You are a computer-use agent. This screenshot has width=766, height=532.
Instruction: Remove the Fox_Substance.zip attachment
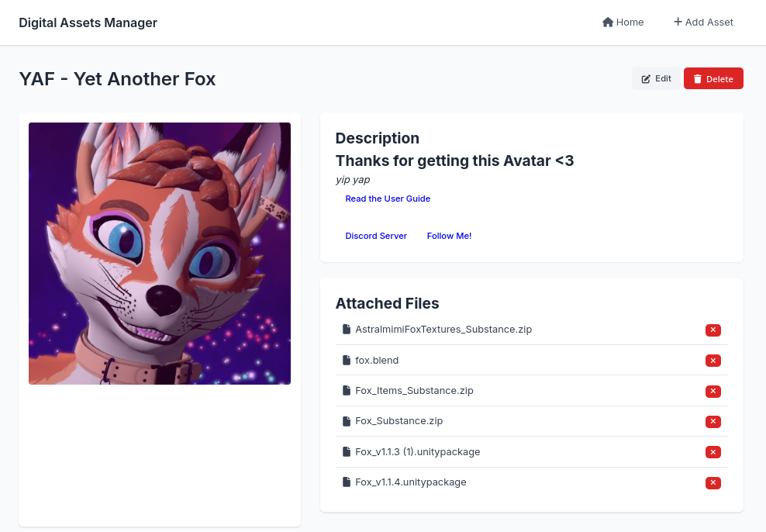coord(713,421)
